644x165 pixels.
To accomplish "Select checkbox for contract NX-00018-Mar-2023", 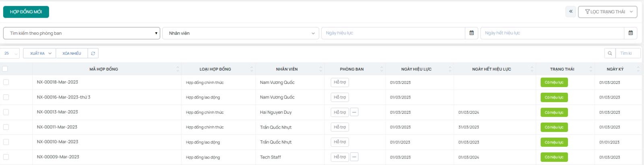I will point(6,82).
